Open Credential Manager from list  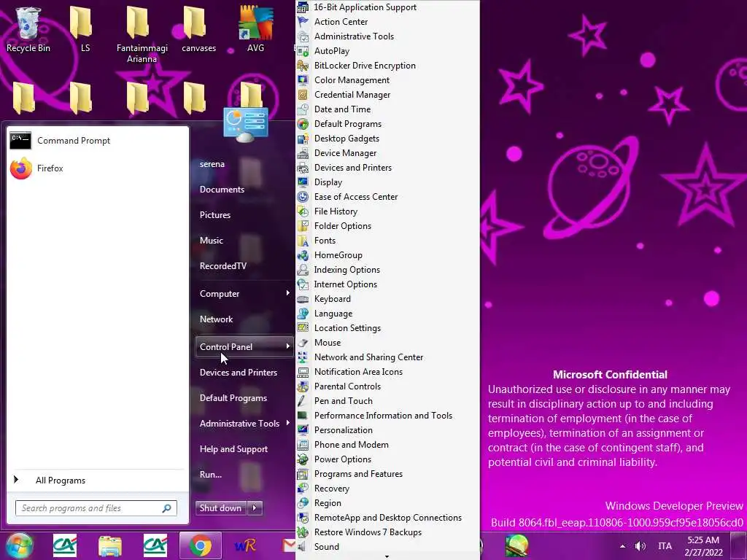[352, 95]
